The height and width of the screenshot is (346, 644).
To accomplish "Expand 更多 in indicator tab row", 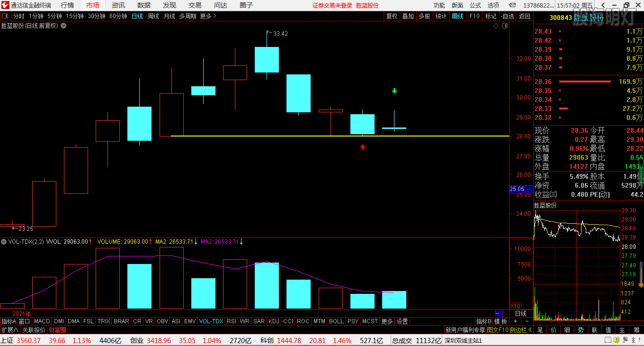I will pyautogui.click(x=387, y=321).
